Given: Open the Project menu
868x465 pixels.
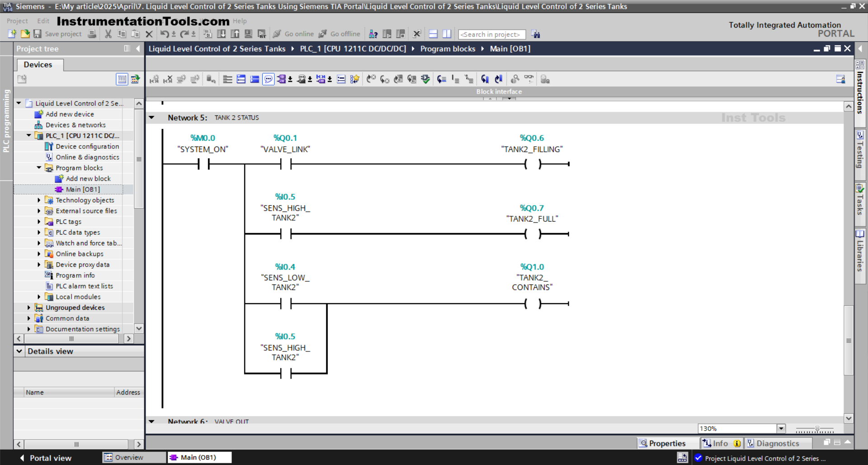Looking at the screenshot, I should tap(17, 21).
